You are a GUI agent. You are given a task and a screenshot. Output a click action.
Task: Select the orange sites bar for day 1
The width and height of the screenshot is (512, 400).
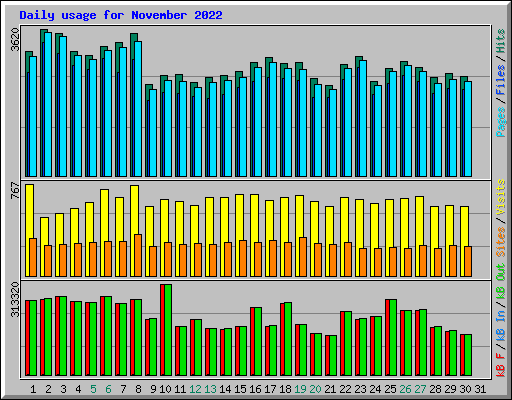click(x=33, y=257)
